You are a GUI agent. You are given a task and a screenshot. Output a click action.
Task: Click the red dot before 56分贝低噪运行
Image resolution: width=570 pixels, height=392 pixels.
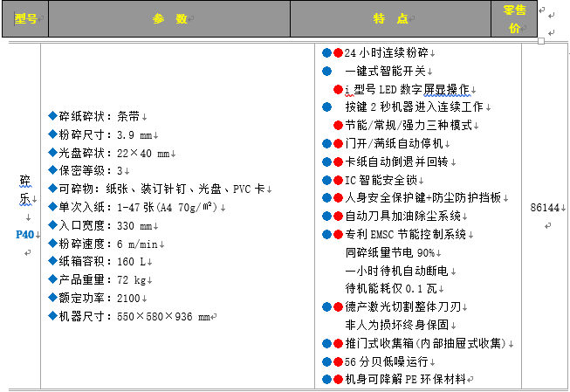[x=338, y=361]
